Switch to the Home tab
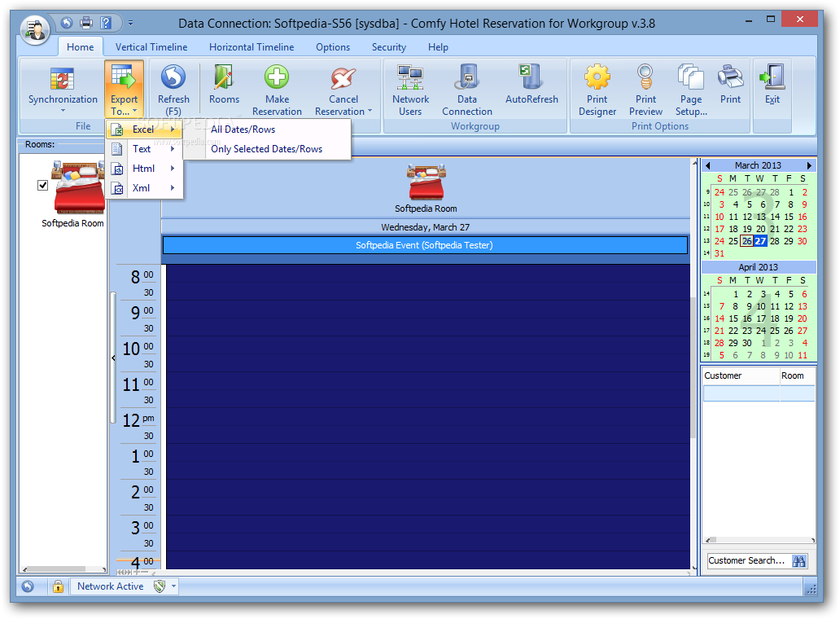 point(81,47)
